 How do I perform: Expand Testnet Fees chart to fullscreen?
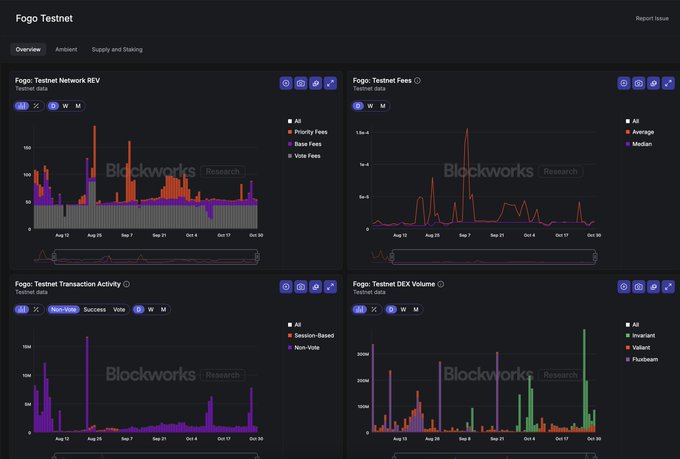tap(668, 83)
